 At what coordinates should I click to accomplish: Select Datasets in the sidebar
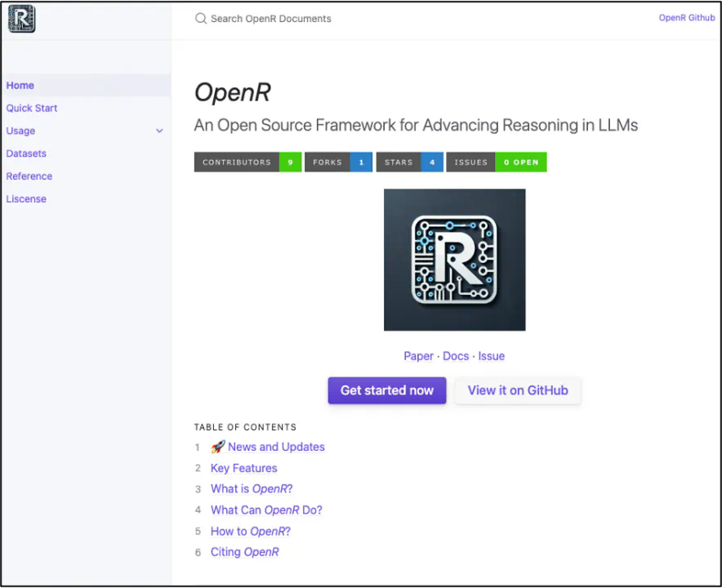[26, 154]
